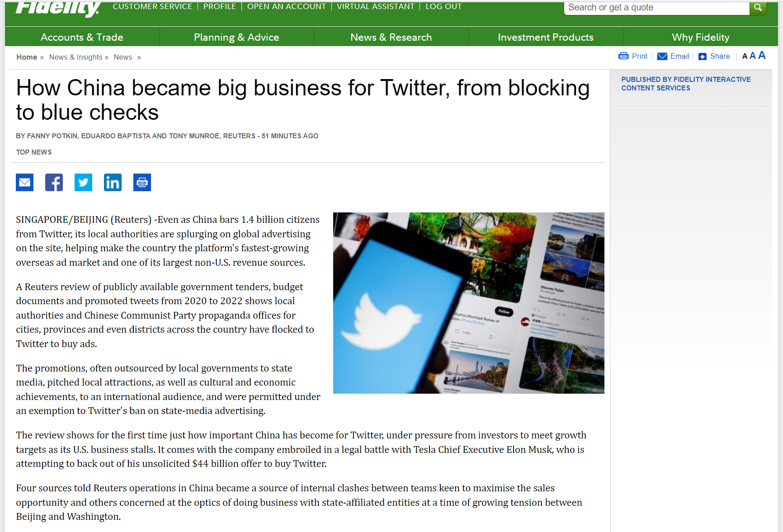The image size is (783, 532).
Task: Select the smallest text size A
Action: (x=745, y=56)
